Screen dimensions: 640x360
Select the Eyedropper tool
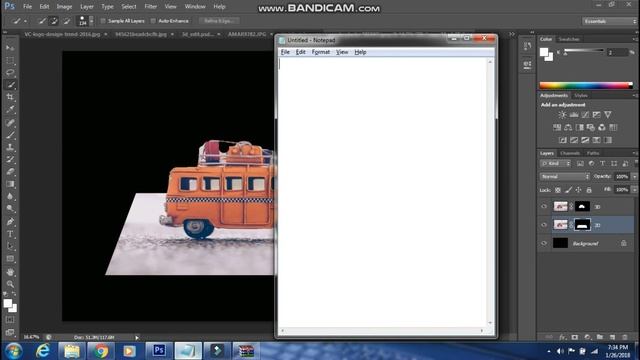pyautogui.click(x=10, y=109)
